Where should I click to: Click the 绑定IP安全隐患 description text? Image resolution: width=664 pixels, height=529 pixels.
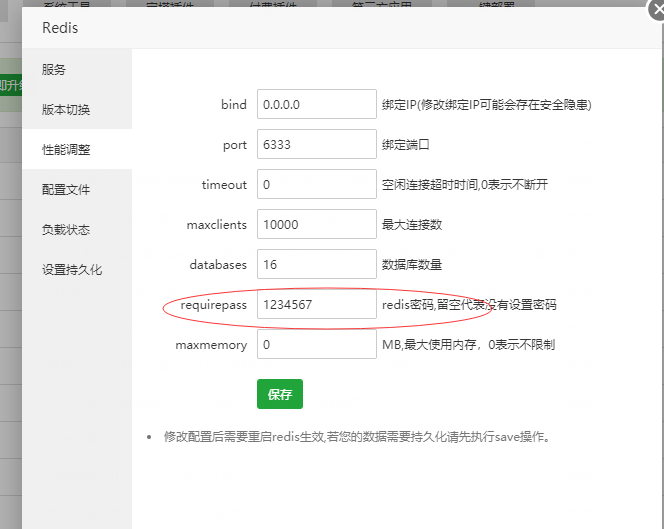pyautogui.click(x=487, y=105)
